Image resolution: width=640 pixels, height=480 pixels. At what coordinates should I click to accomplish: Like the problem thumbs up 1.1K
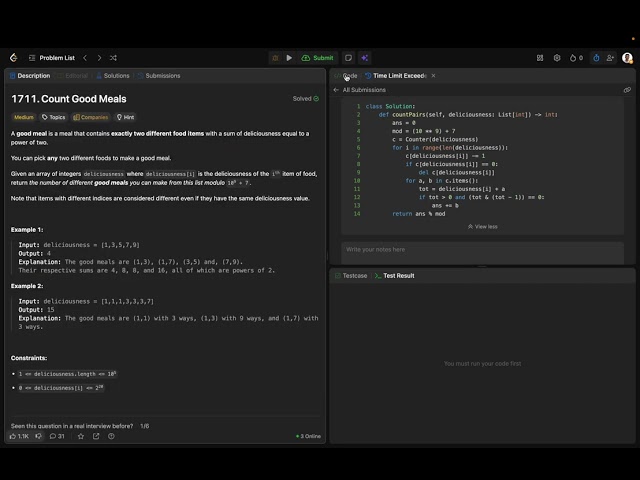(x=19, y=436)
